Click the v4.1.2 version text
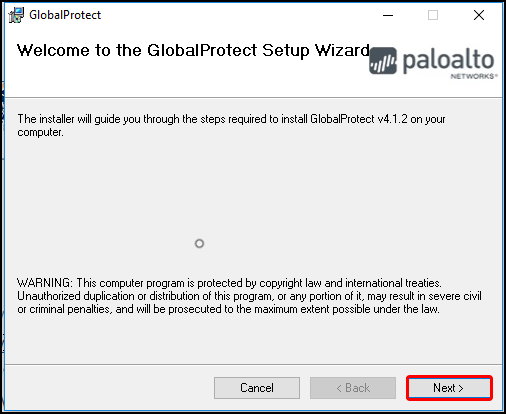The width and height of the screenshot is (506, 414). pyautogui.click(x=392, y=119)
